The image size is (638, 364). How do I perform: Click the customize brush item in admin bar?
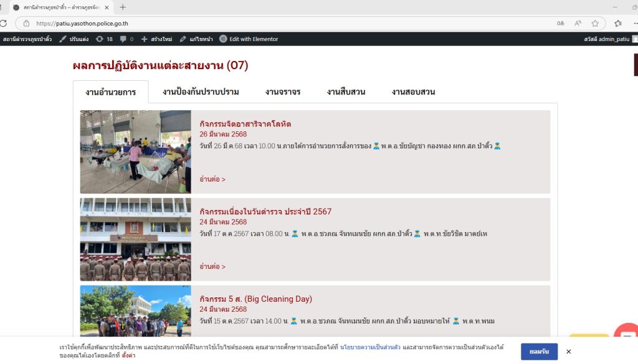point(73,39)
